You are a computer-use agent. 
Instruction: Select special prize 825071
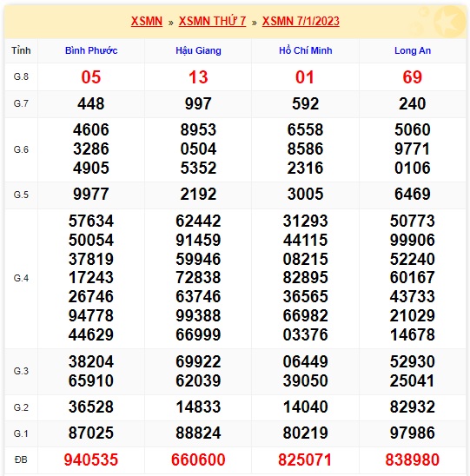coord(305,459)
